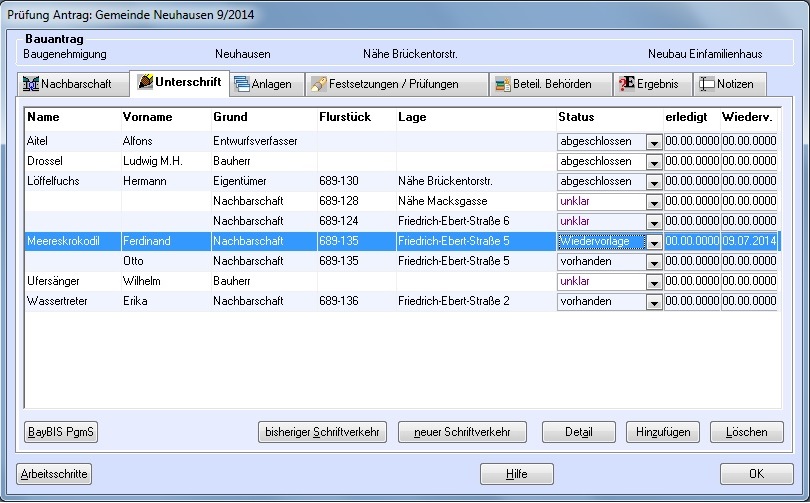Click the Festsetzungen / Prüfungen tab icon
The width and height of the screenshot is (810, 503).
(x=318, y=84)
